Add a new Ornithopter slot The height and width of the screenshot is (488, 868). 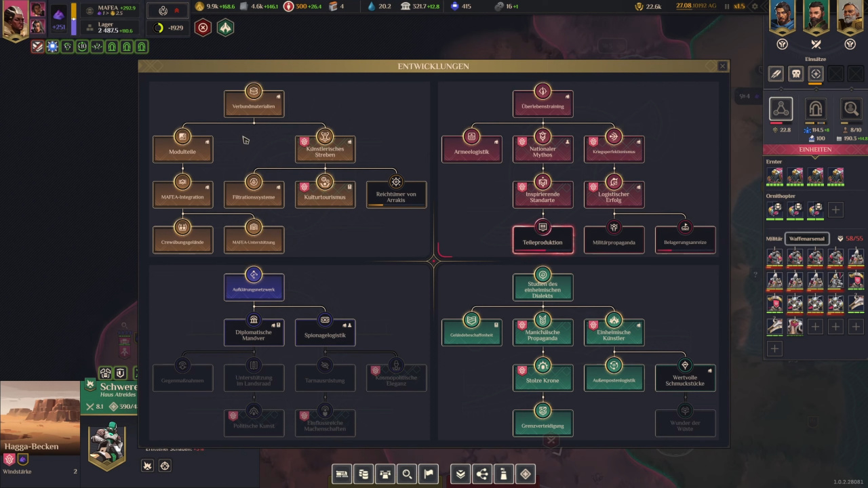(x=835, y=210)
